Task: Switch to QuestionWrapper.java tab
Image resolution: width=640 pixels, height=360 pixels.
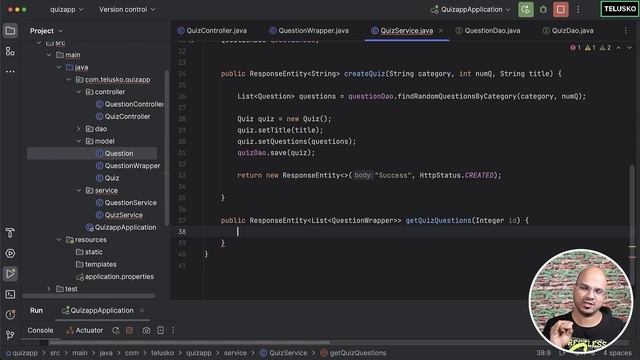Action: 309,31
